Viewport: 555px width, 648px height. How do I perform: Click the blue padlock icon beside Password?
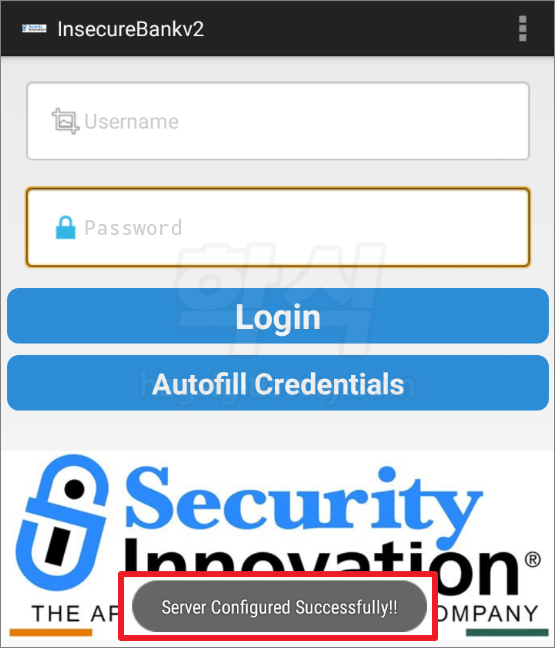point(65,227)
